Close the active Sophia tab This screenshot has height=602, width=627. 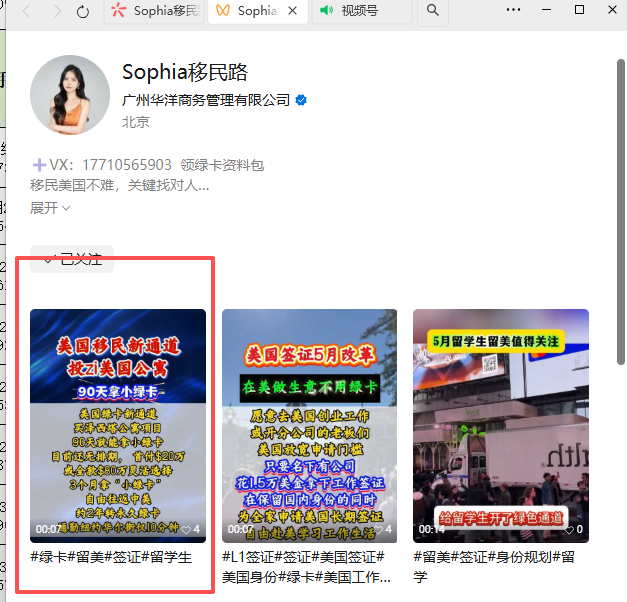292,11
